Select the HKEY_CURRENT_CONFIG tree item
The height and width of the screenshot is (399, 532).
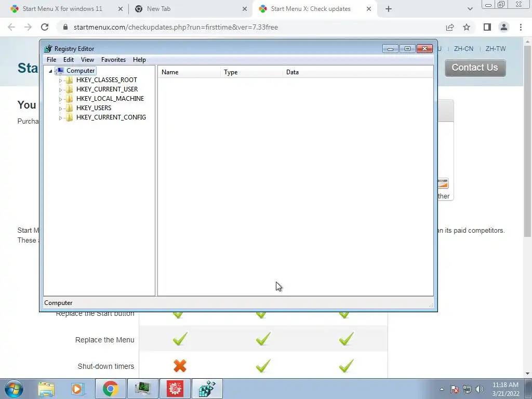point(111,117)
